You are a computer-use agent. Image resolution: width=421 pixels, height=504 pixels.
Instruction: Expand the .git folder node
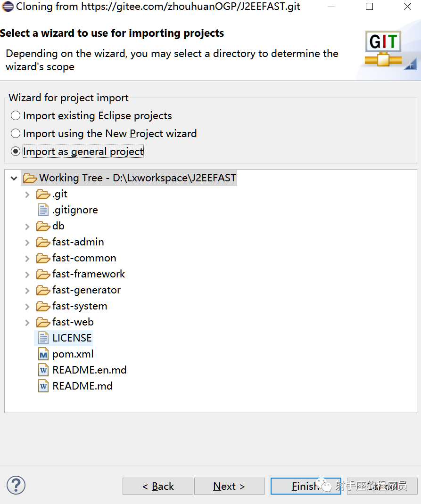coord(27,195)
